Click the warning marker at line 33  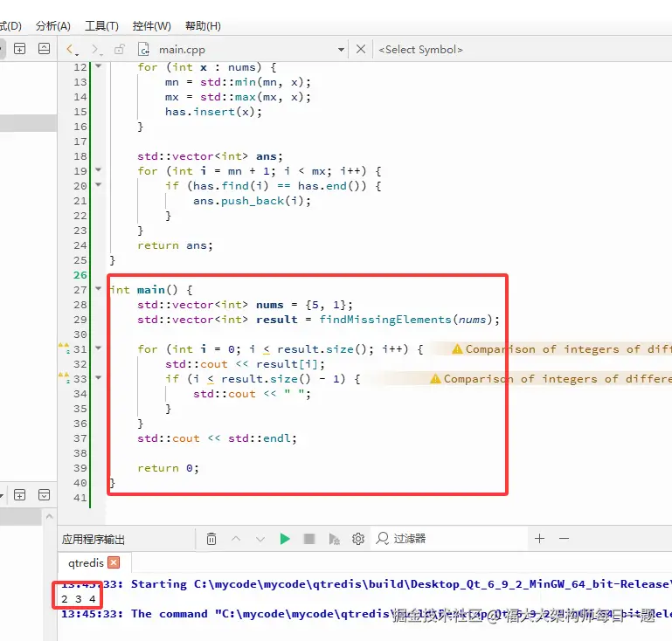pos(64,377)
